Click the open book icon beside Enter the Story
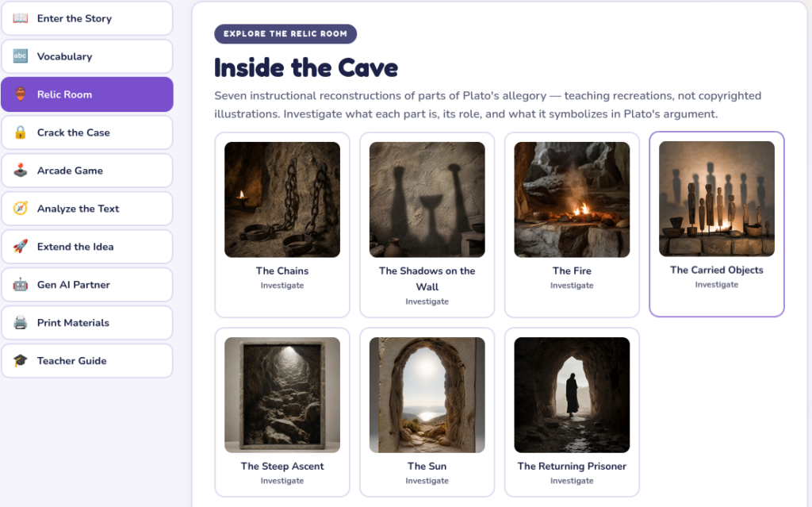 pyautogui.click(x=20, y=18)
